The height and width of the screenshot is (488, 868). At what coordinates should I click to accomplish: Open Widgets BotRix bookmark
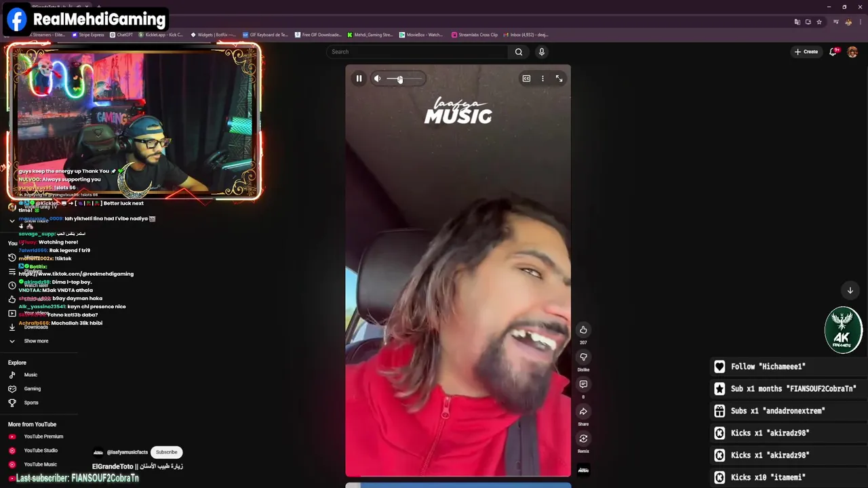pyautogui.click(x=213, y=35)
